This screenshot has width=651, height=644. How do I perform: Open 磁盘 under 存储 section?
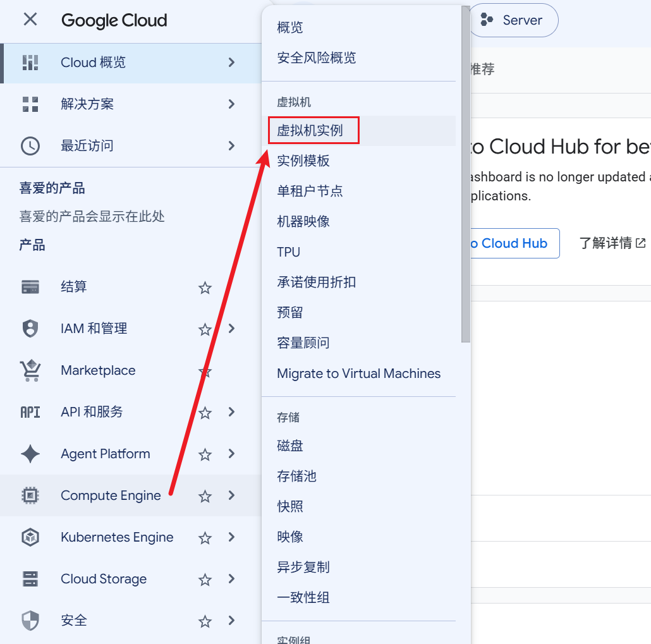(359, 446)
